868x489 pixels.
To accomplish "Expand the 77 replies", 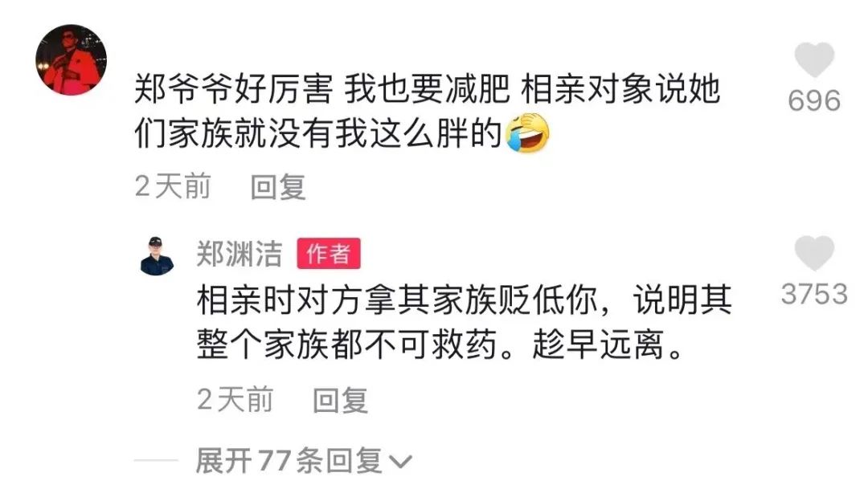I will tap(303, 461).
